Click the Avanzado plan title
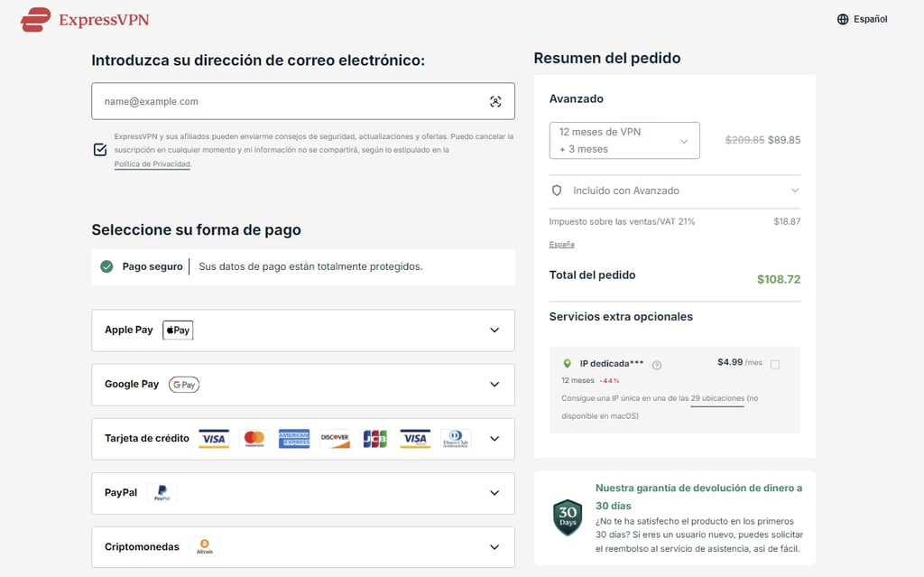The width and height of the screenshot is (924, 577). click(577, 99)
